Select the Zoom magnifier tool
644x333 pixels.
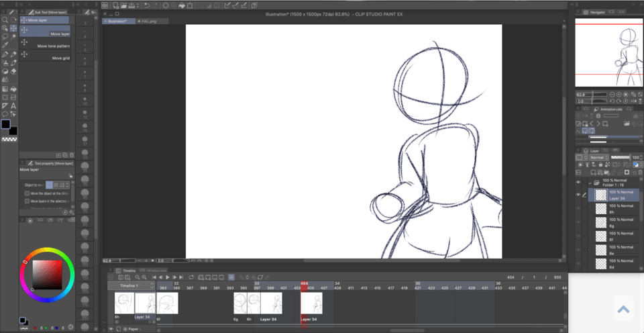[x=5, y=20]
